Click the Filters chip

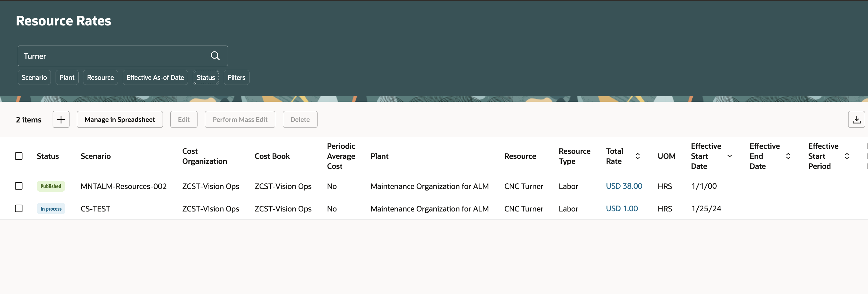(236, 77)
